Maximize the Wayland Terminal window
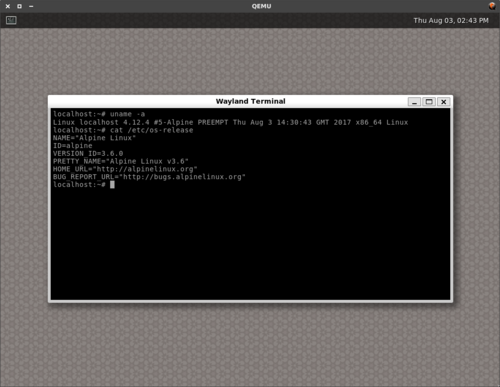The height and width of the screenshot is (387, 500). [429, 102]
